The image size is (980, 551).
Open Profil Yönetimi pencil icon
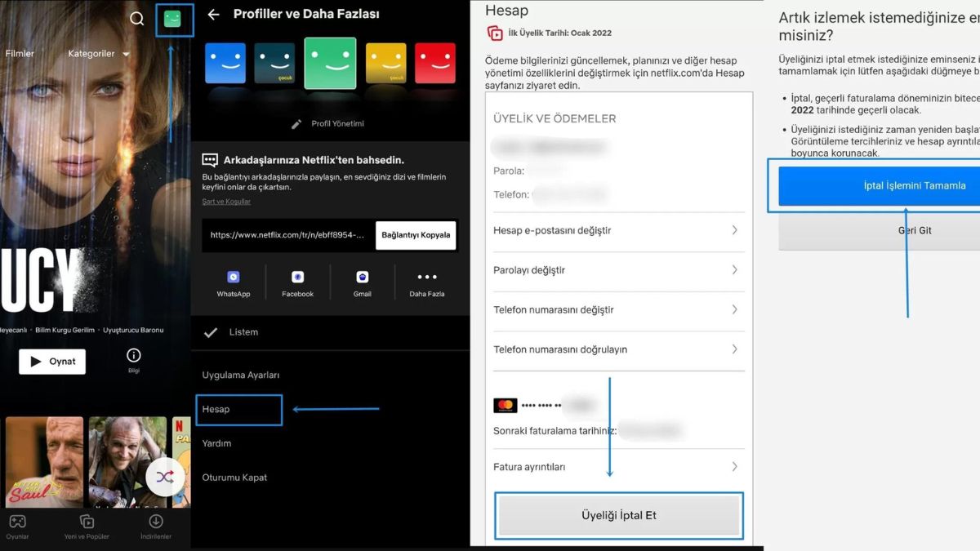[x=295, y=123]
